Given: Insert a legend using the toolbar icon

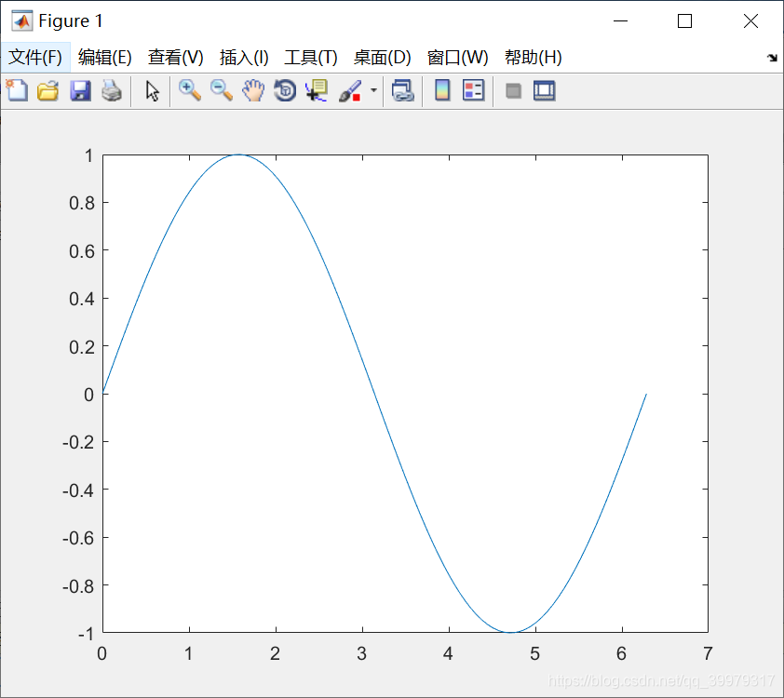Looking at the screenshot, I should tap(474, 91).
